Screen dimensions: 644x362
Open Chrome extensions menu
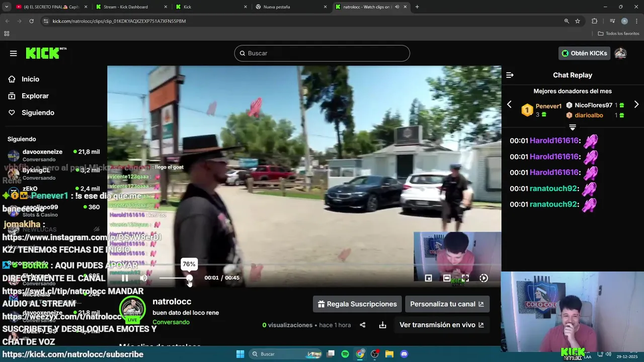(595, 21)
